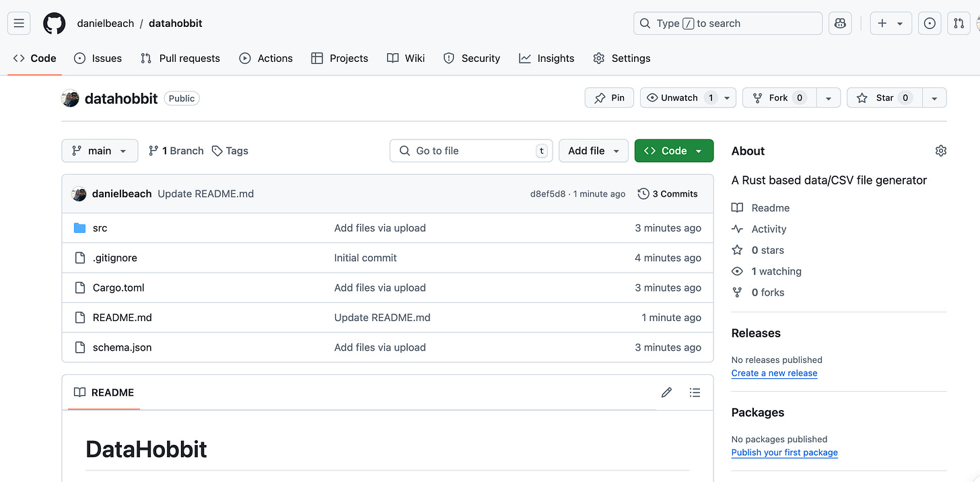Open the hamburger navigation menu
This screenshot has height=482, width=980.
pos(19,24)
